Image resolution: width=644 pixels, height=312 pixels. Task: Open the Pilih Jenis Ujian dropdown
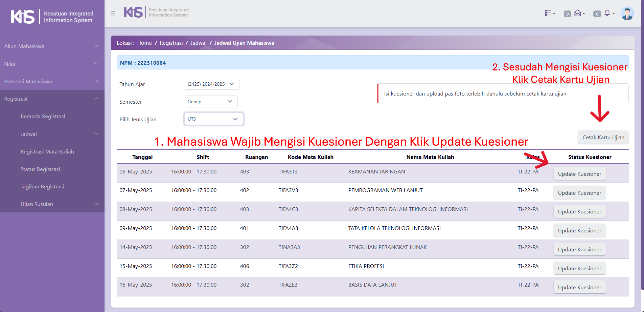[213, 119]
